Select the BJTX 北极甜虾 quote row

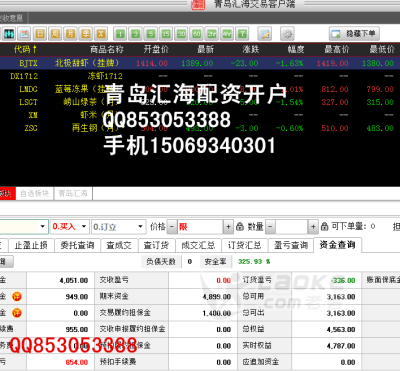[200, 63]
